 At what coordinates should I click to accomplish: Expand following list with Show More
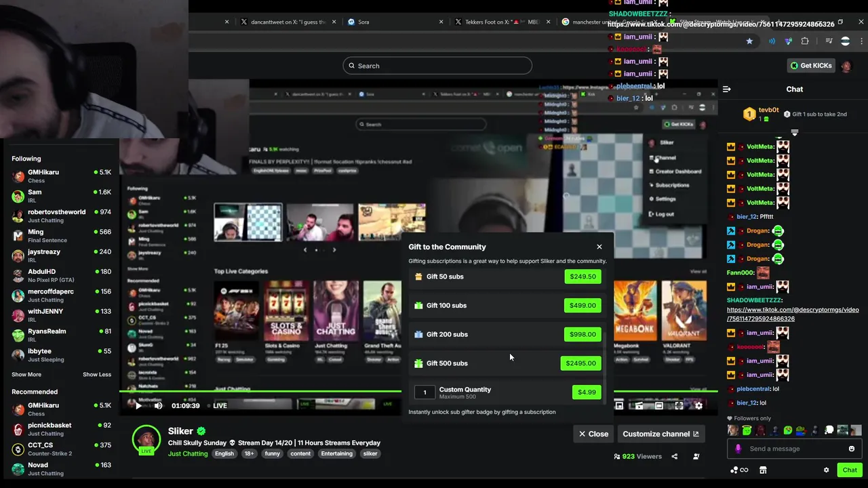coord(26,375)
